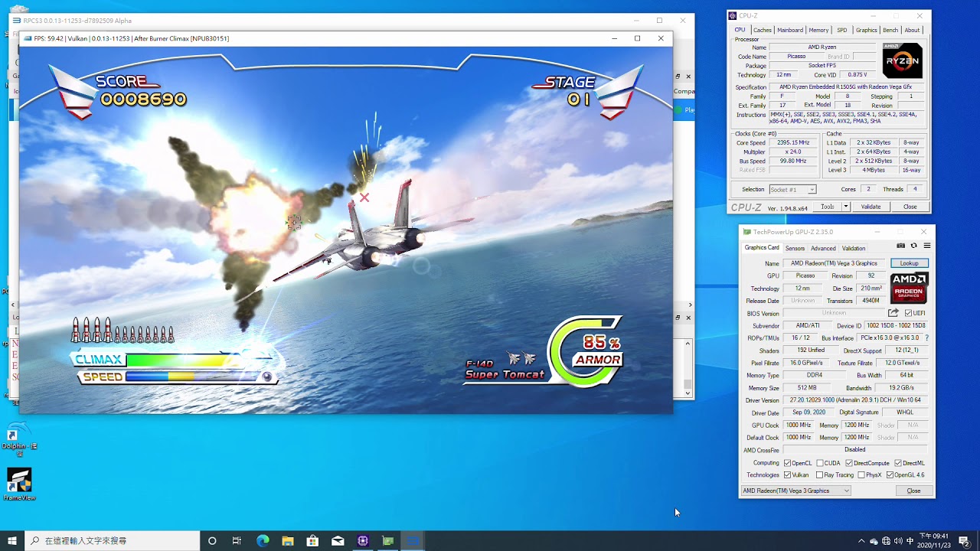
Task: Click the GPU-Z screenshot camera icon
Action: click(900, 246)
